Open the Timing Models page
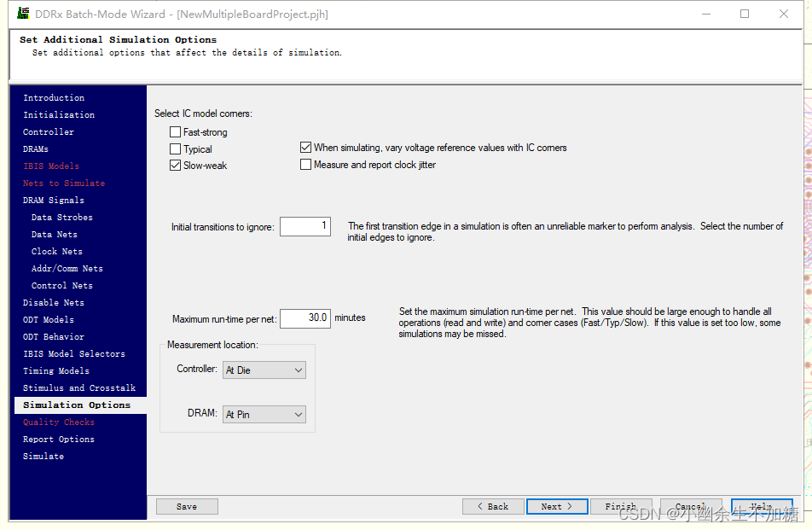This screenshot has height=530, width=812. [x=56, y=371]
